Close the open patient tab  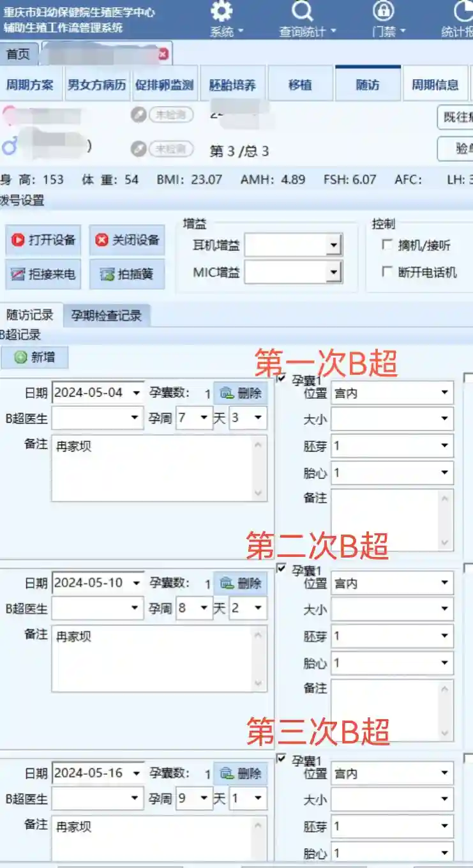pos(163,54)
